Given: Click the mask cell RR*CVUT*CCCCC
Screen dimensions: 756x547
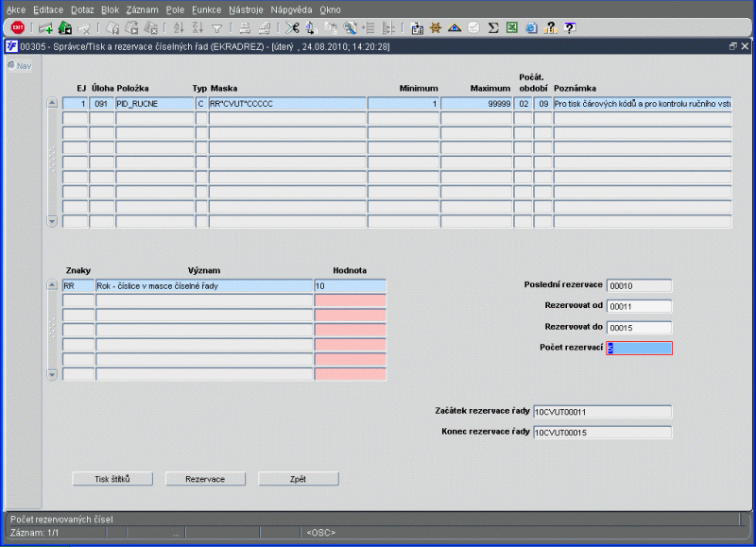Looking at the screenshot, I should (x=287, y=104).
